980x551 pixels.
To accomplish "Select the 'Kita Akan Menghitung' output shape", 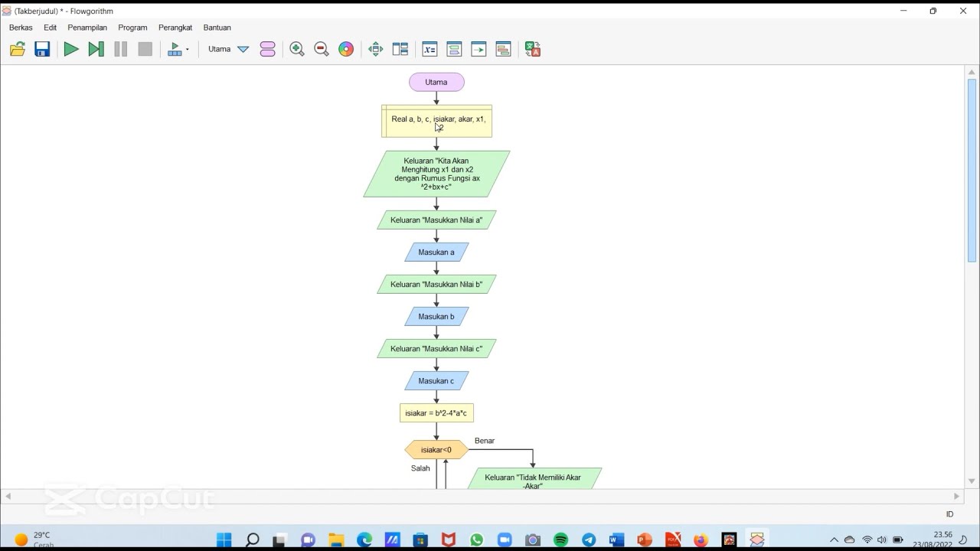I will (x=436, y=174).
